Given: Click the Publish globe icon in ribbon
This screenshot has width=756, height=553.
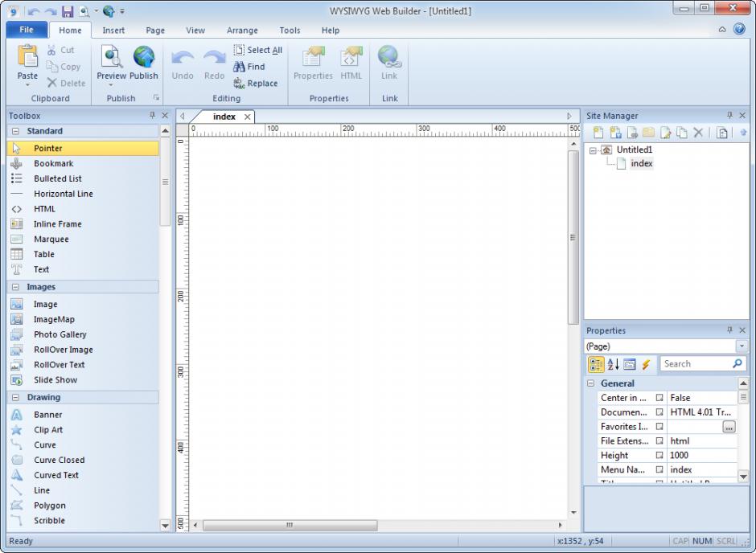Looking at the screenshot, I should tap(144, 57).
